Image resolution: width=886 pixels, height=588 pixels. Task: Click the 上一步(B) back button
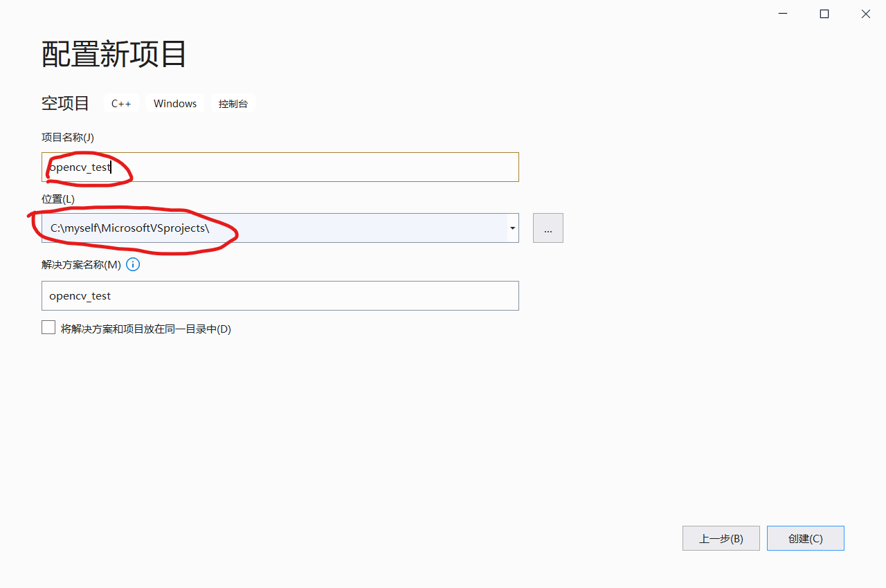tap(721, 538)
